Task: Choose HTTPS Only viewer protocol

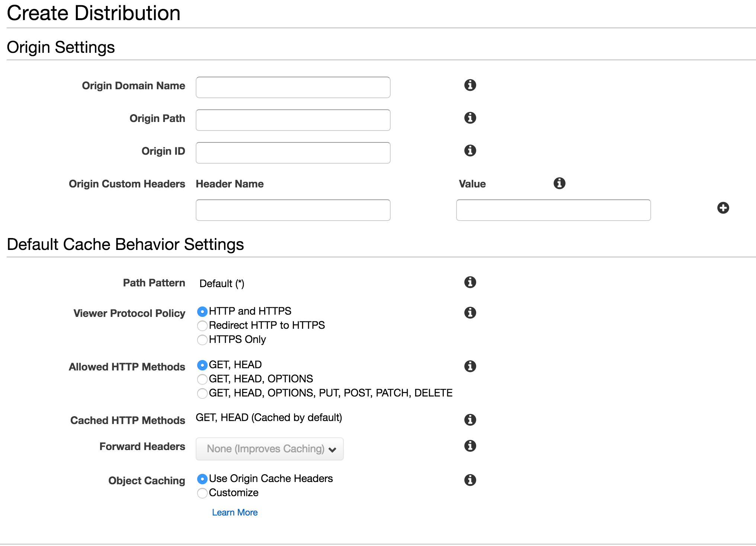Action: [202, 340]
